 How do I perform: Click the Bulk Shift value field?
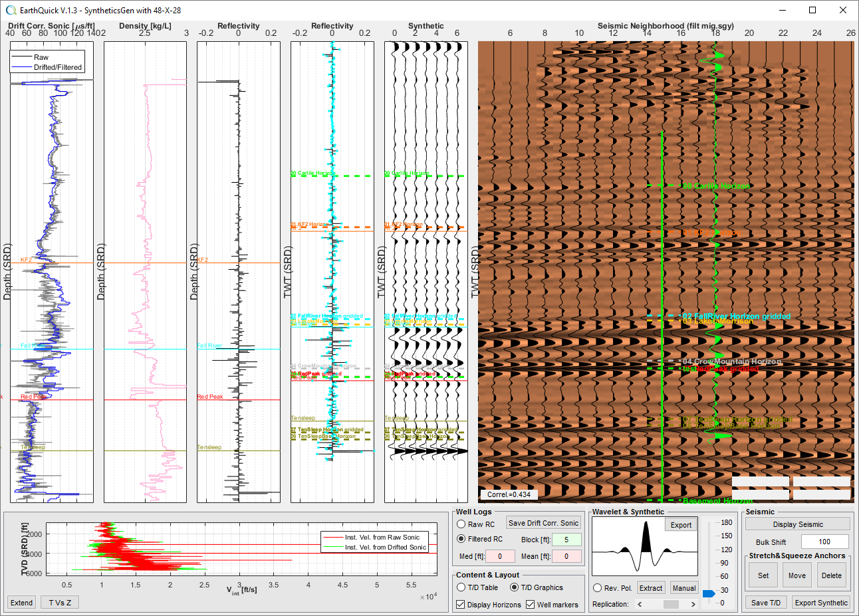[x=824, y=542]
